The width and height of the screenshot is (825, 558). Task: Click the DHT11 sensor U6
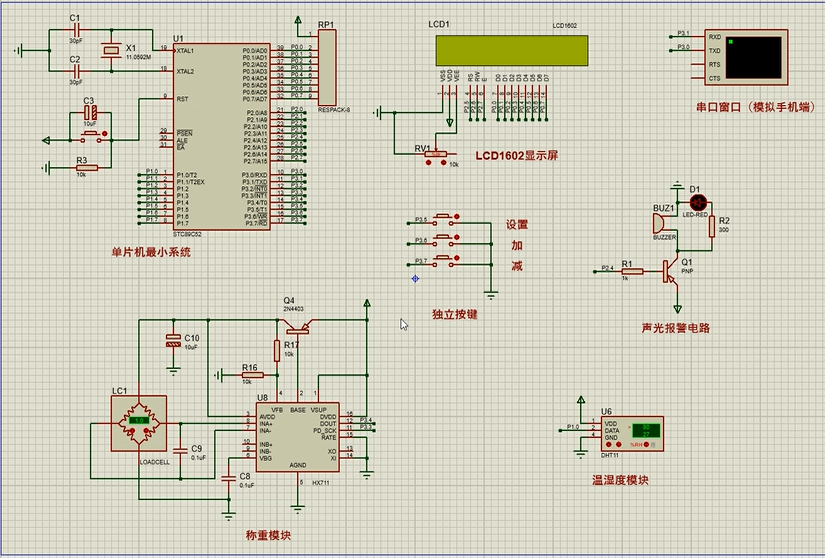pyautogui.click(x=630, y=431)
